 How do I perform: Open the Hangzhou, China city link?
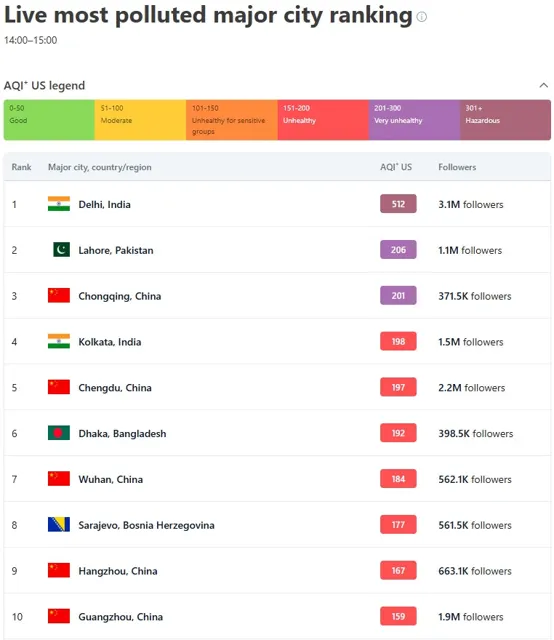[x=118, y=571]
